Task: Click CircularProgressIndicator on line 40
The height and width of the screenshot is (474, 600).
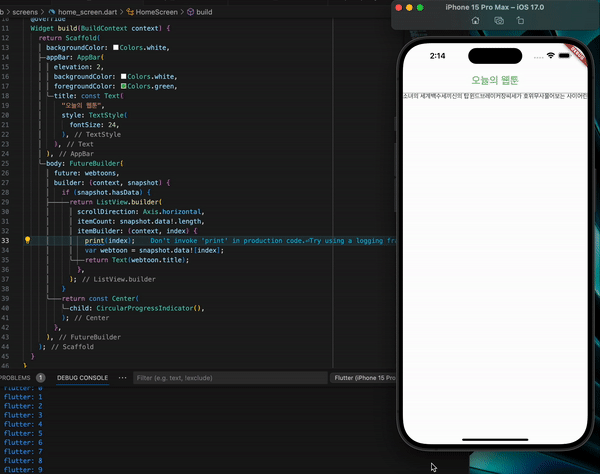Action: click(145, 308)
